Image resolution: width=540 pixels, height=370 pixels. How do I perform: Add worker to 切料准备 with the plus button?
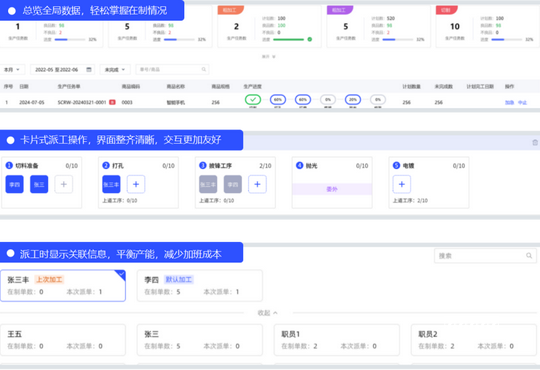[64, 184]
